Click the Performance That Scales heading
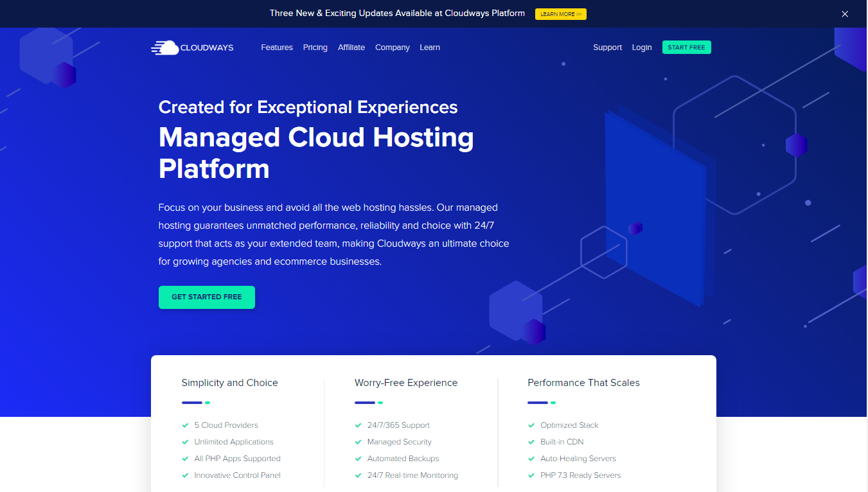 coord(584,383)
